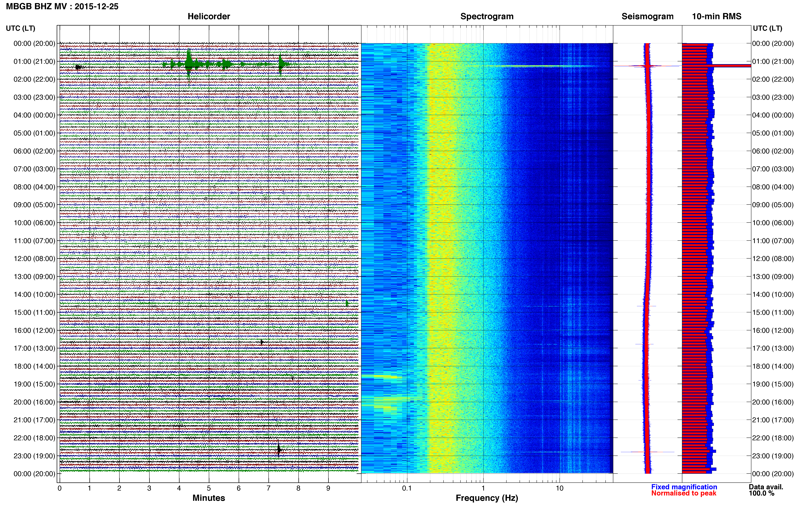Click left time label 01:00 (21:00)
Image resolution: width=812 pixels, height=508 pixels.
coord(34,62)
